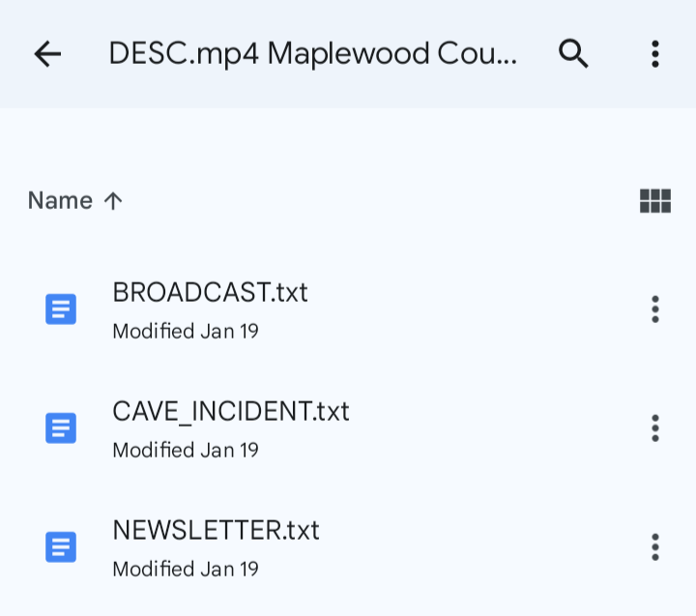Open the NEWSLETTER.txt file
The width and height of the screenshot is (696, 616).
click(216, 531)
